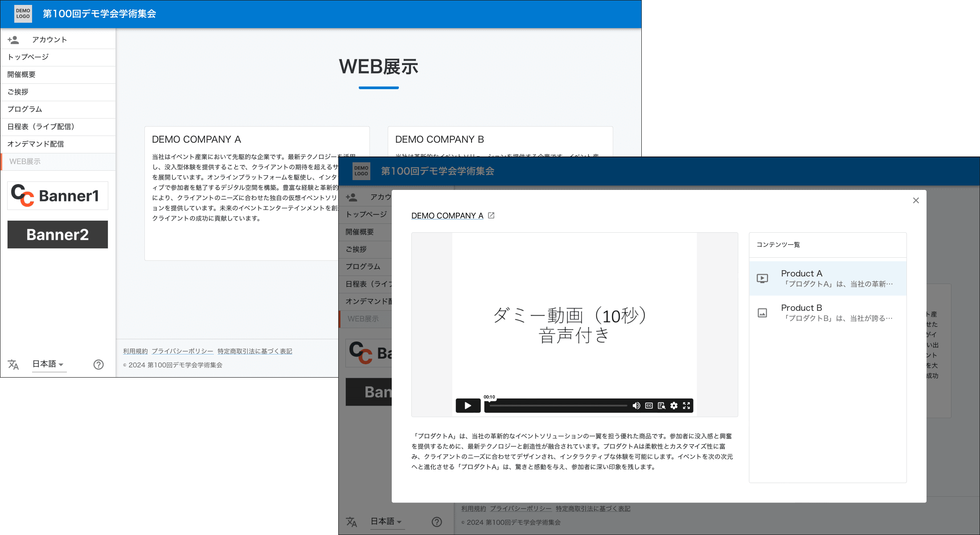This screenshot has height=535, width=980.
Task: Open トップページ in front window sidebar
Action: click(x=365, y=214)
